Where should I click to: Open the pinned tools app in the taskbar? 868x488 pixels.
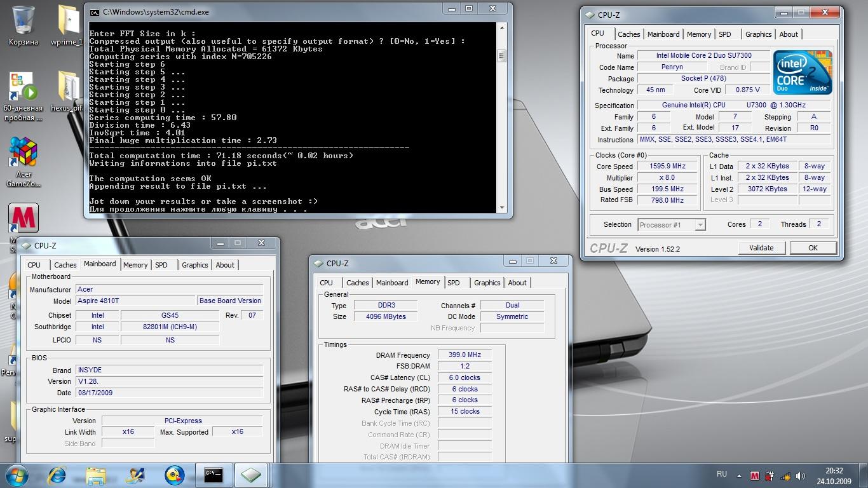[135, 475]
